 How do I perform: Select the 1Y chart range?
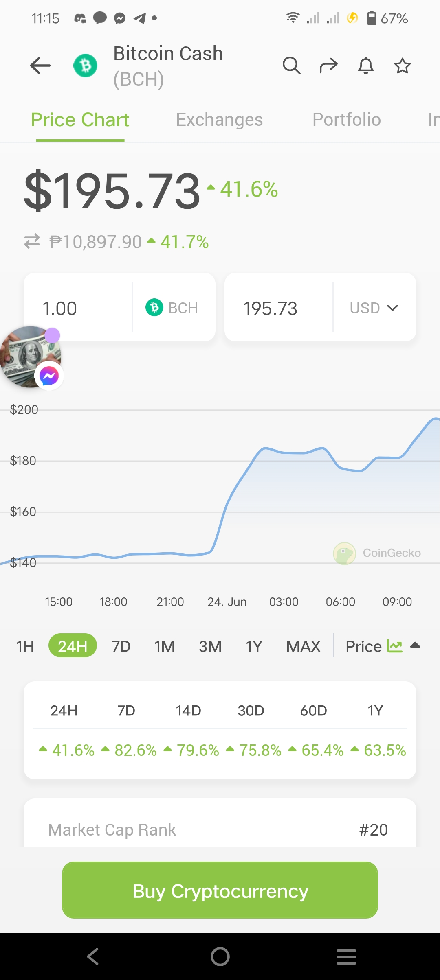[254, 646]
